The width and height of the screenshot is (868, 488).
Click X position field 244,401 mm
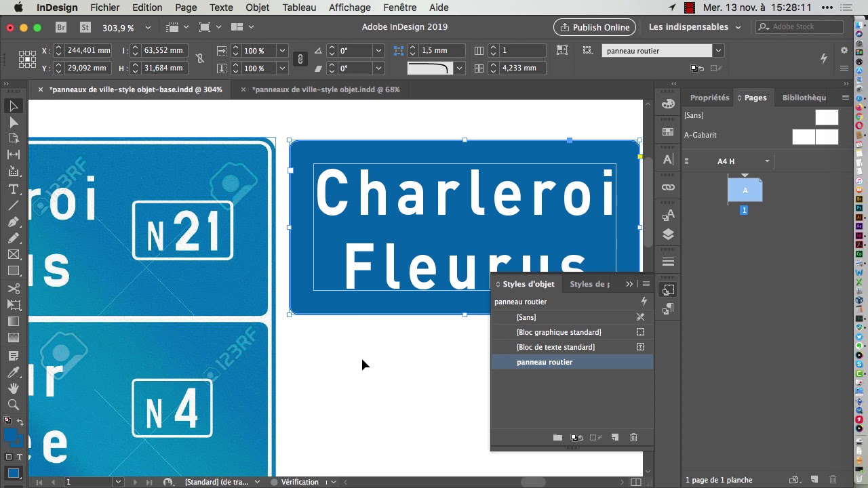click(89, 51)
